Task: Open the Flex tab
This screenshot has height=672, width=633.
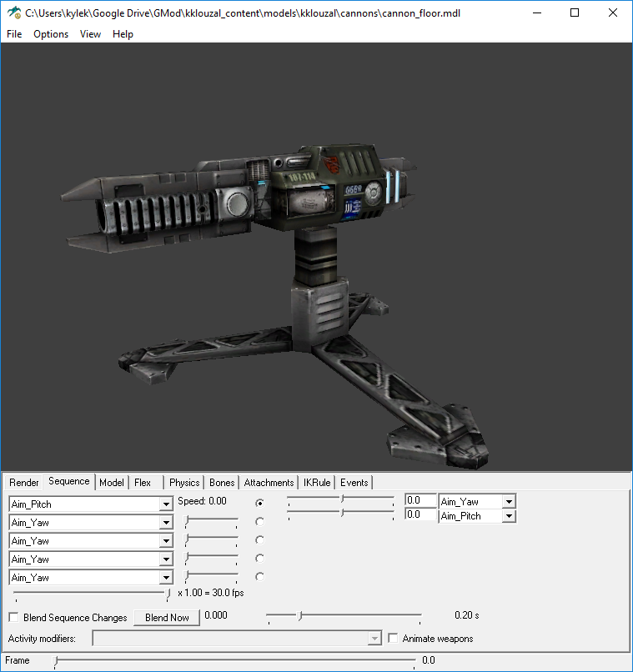Action: (x=143, y=483)
